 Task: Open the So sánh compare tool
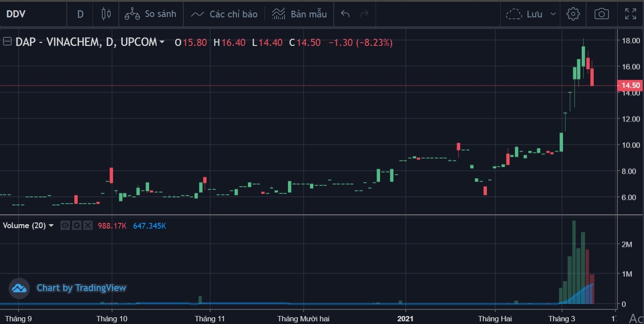[150, 14]
